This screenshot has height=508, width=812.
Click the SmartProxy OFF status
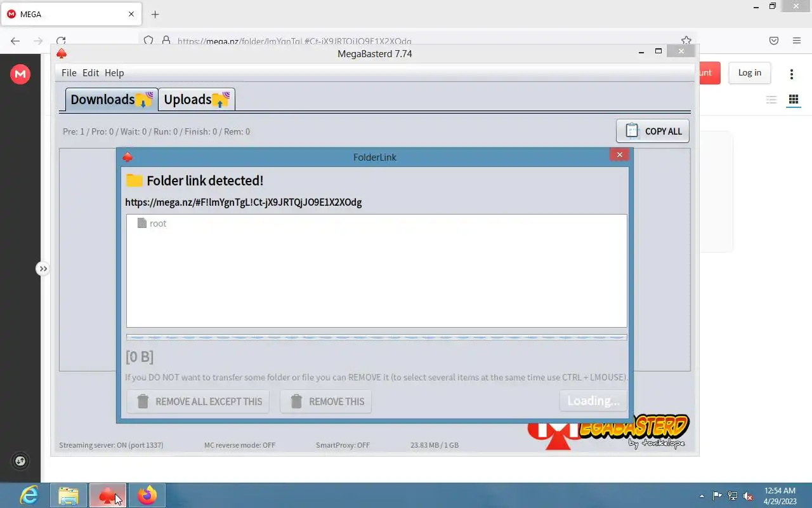tap(343, 445)
